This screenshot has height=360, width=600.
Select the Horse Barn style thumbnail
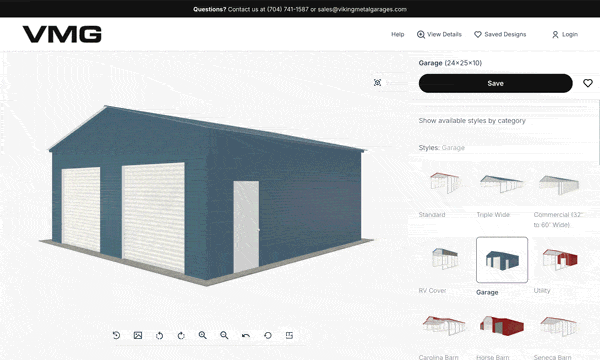click(502, 326)
